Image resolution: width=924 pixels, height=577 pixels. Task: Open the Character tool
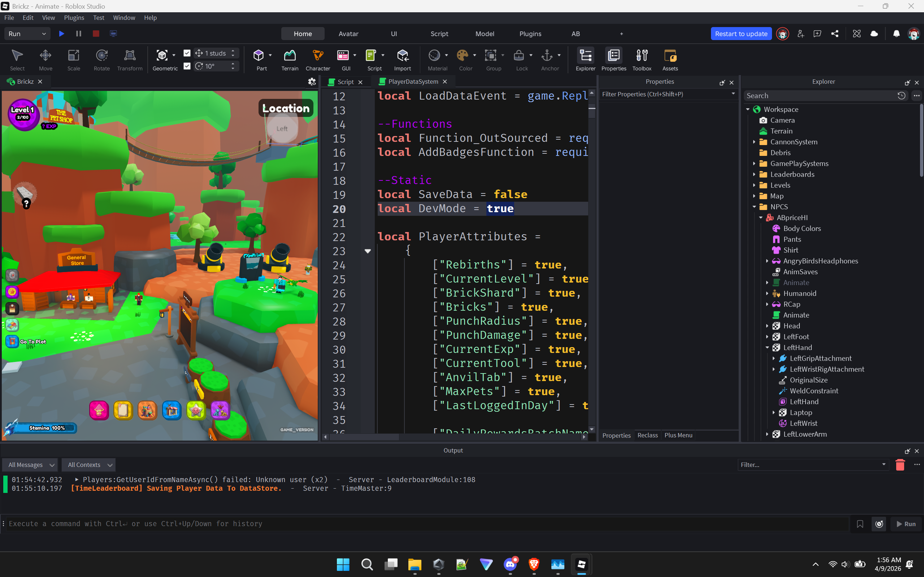click(x=318, y=60)
